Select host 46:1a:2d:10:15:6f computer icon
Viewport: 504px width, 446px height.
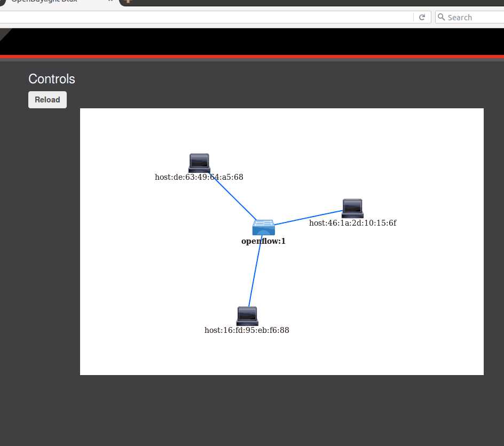352,209
